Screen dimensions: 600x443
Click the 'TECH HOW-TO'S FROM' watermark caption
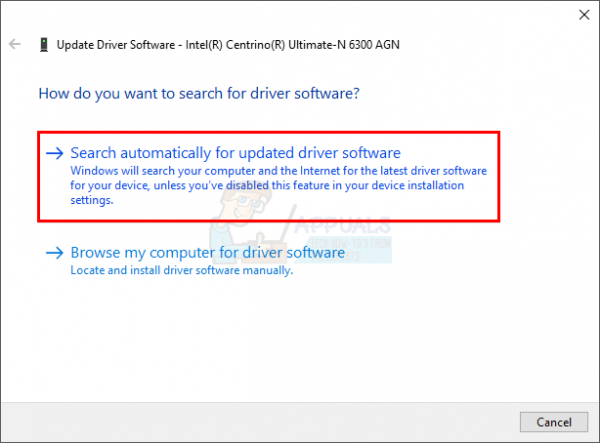point(351,243)
